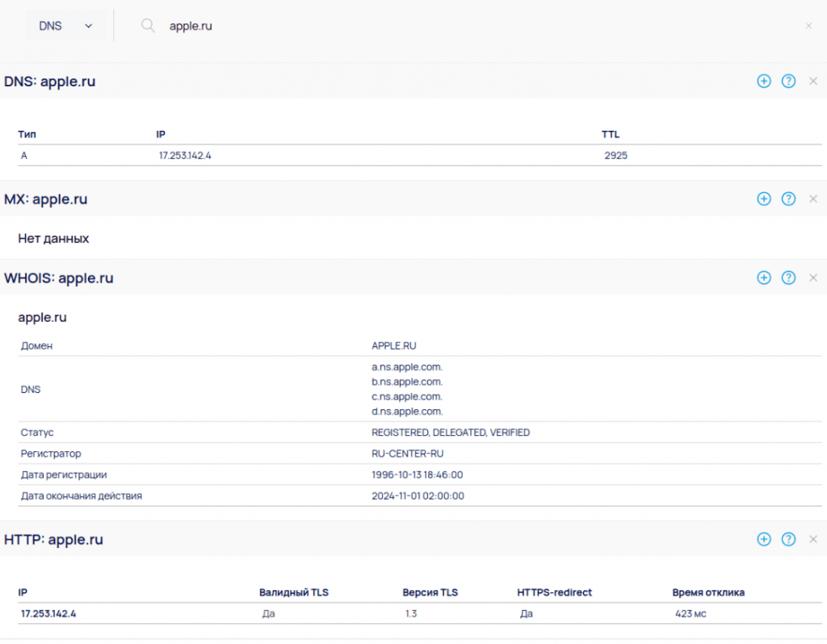Click the a.ns.apple.com. nameserver entry
The width and height of the screenshot is (827, 644).
tap(407, 366)
